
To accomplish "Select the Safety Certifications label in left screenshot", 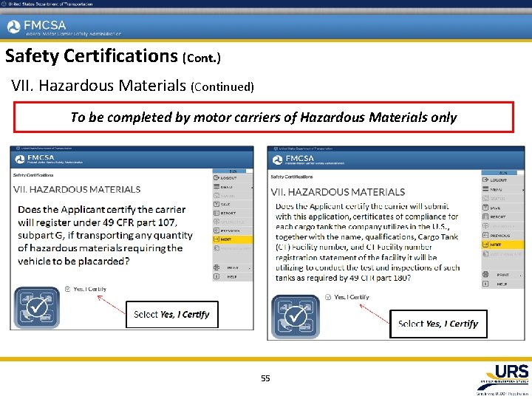I will click(x=33, y=175).
